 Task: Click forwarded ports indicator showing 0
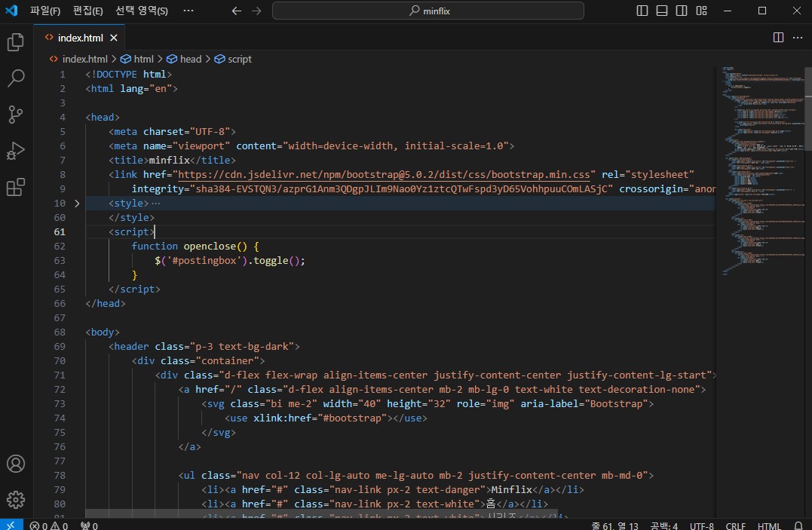click(89, 526)
